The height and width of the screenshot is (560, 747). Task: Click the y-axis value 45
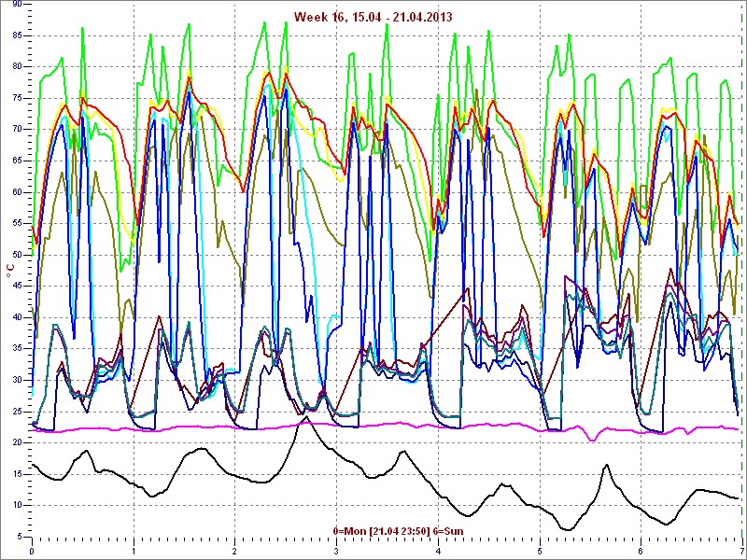pyautogui.click(x=17, y=286)
